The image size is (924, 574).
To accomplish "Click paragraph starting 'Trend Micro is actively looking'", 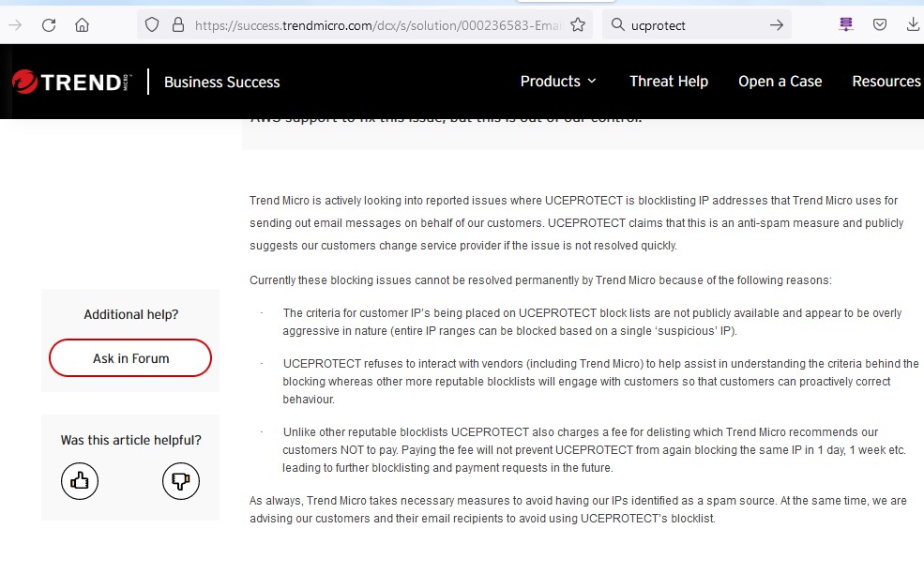I will point(576,223).
